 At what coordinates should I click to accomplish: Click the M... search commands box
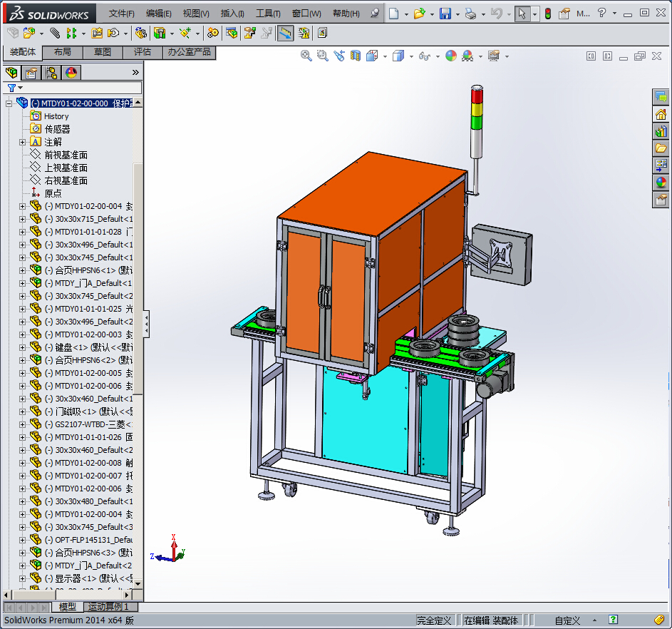[583, 14]
